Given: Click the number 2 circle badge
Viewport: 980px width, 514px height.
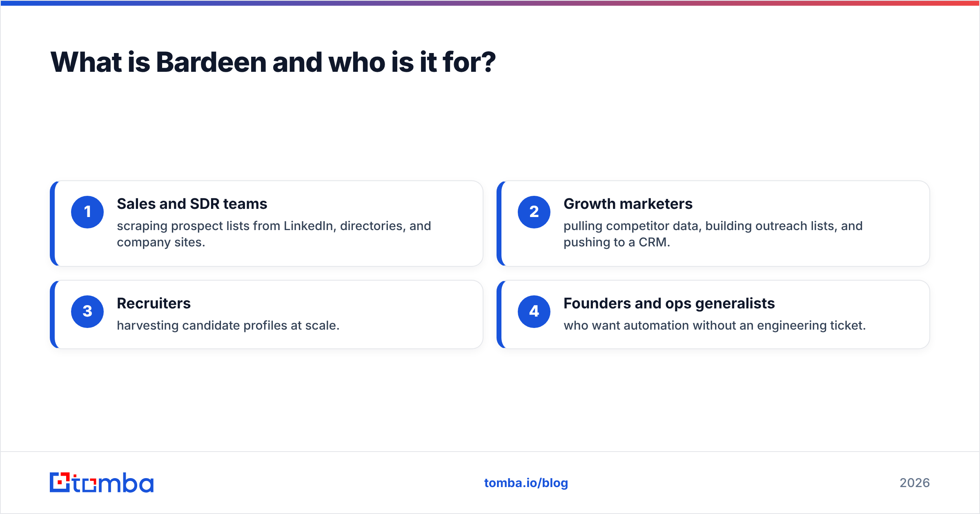Looking at the screenshot, I should [534, 212].
